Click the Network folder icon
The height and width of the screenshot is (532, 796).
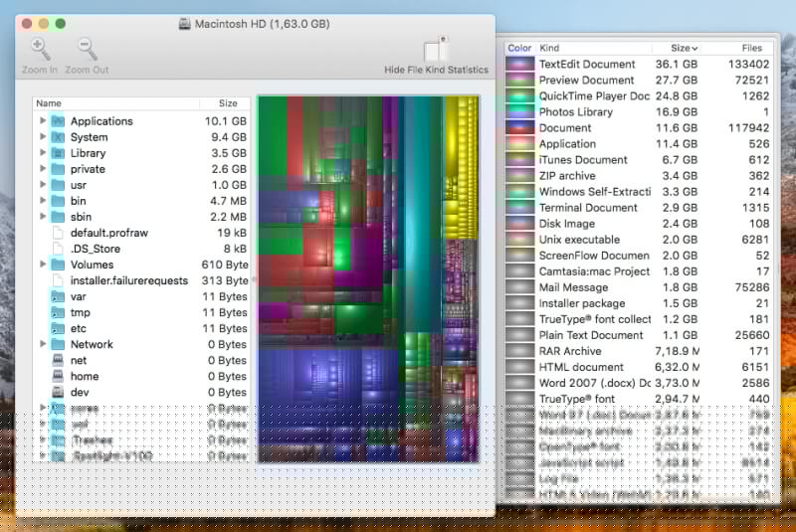[58, 344]
